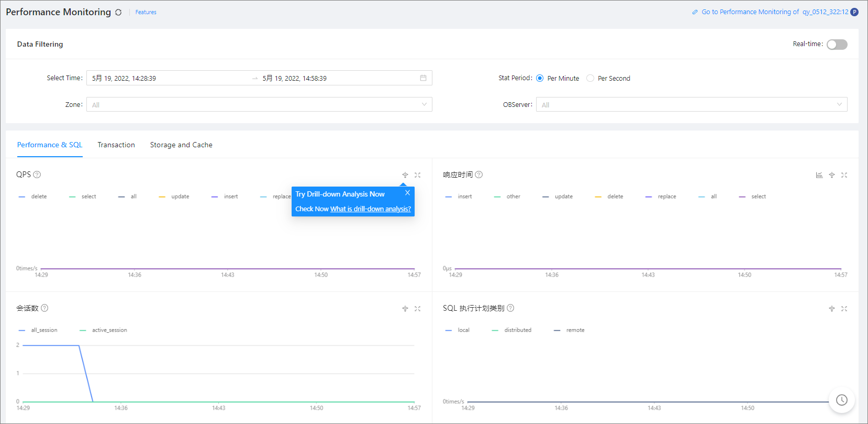Toggle the update series in 响应时间 legend
Image resolution: width=868 pixels, height=424 pixels.
(x=558, y=197)
